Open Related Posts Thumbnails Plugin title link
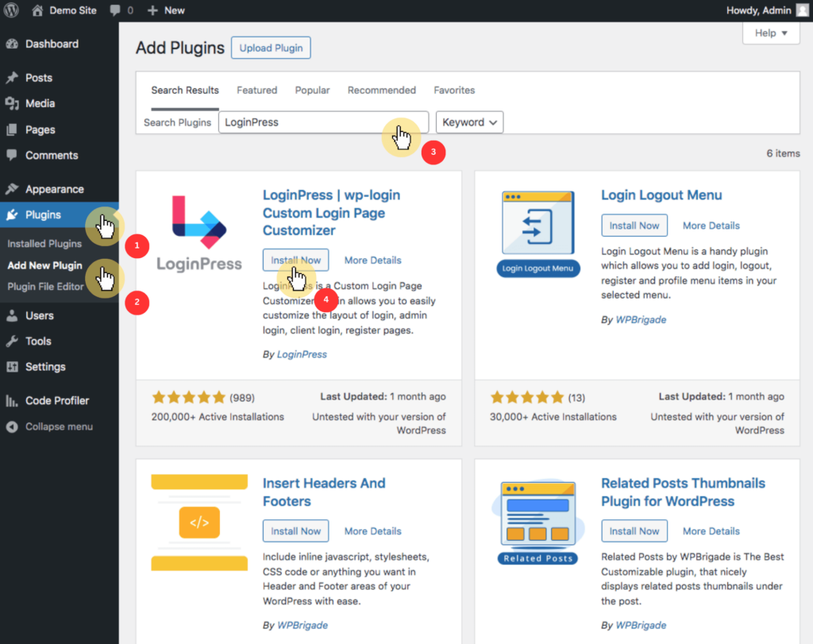The width and height of the screenshot is (813, 644). (684, 492)
